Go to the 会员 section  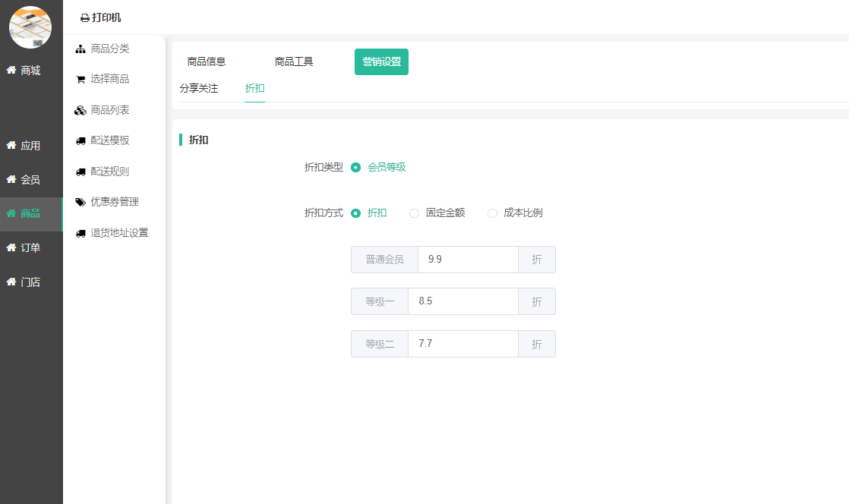[30, 180]
